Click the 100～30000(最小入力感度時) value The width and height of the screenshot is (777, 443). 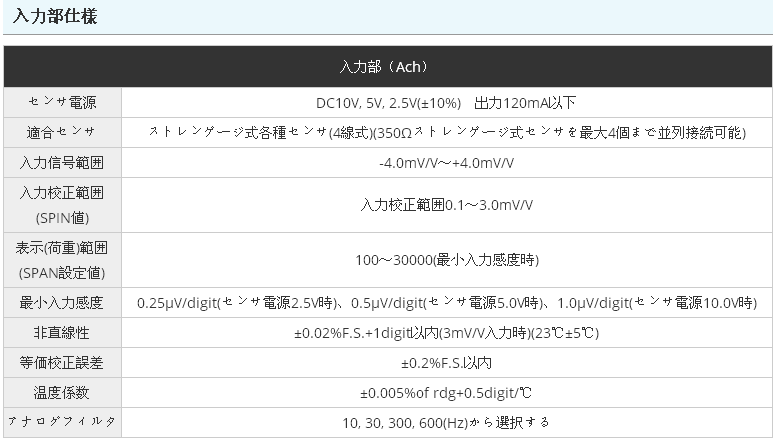coord(446,260)
